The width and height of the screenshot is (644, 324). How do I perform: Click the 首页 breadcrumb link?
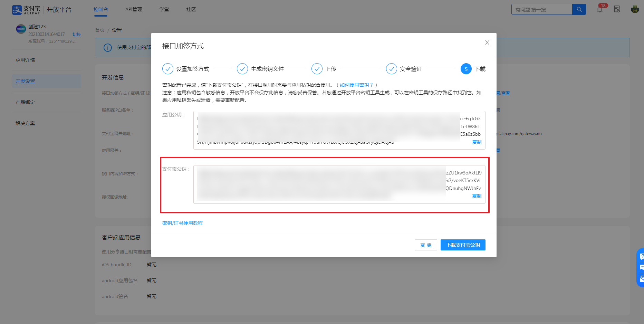coord(100,30)
